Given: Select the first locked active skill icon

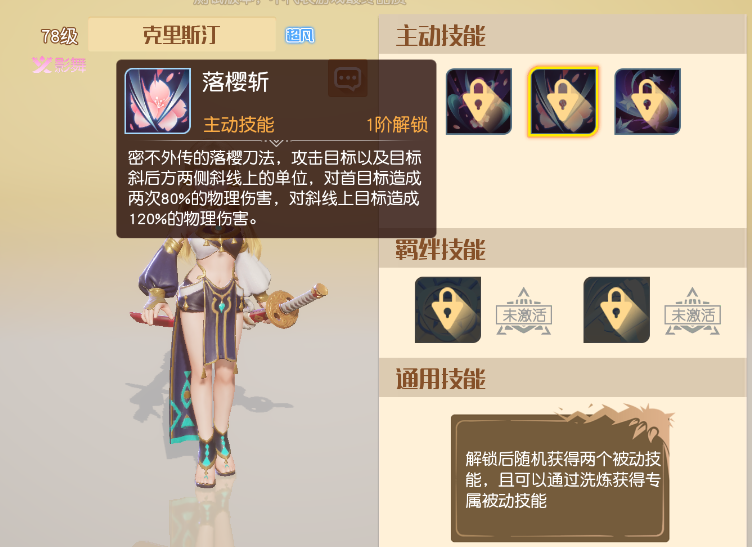Looking at the screenshot, I should point(479,101).
